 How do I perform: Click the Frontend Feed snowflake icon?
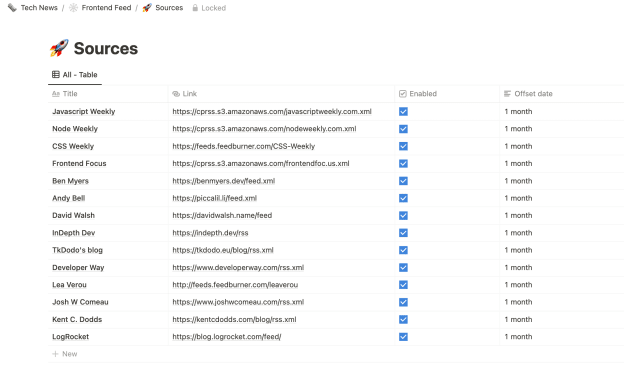tap(74, 8)
